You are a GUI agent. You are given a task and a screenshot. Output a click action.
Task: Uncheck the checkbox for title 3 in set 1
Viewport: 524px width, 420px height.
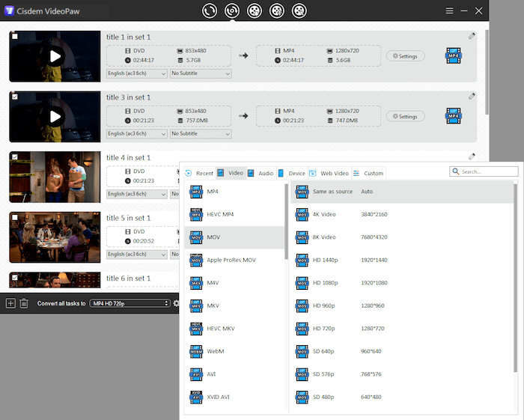pyautogui.click(x=16, y=97)
